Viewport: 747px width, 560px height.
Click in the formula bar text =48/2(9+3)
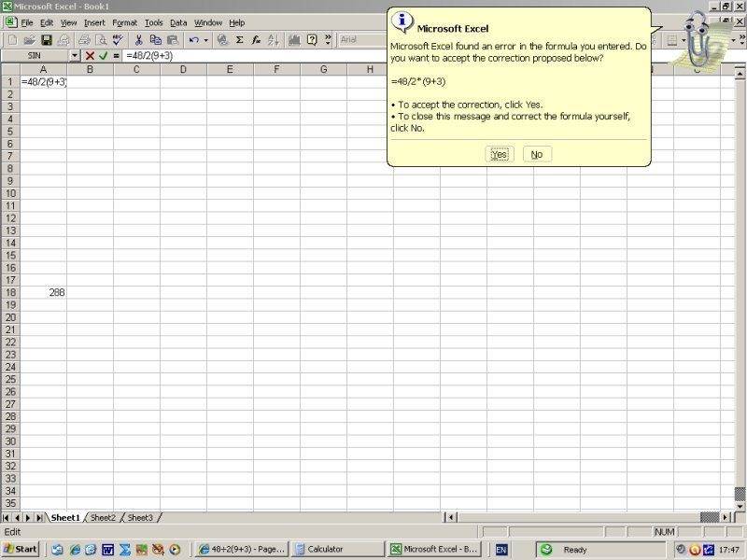tap(149, 56)
